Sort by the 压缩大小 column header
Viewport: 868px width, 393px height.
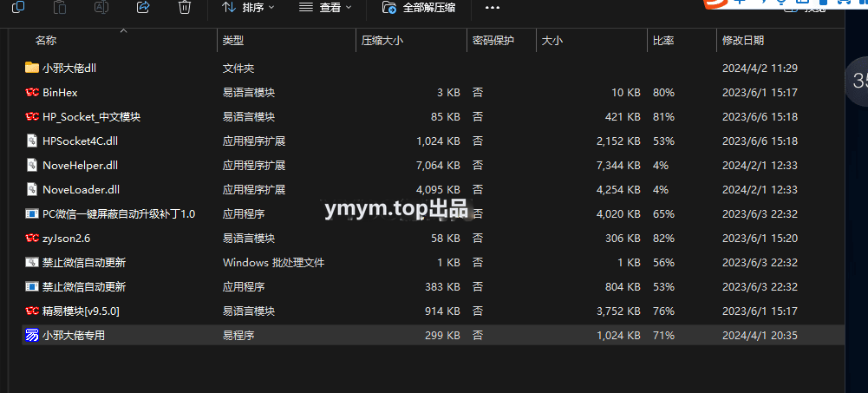pos(382,41)
